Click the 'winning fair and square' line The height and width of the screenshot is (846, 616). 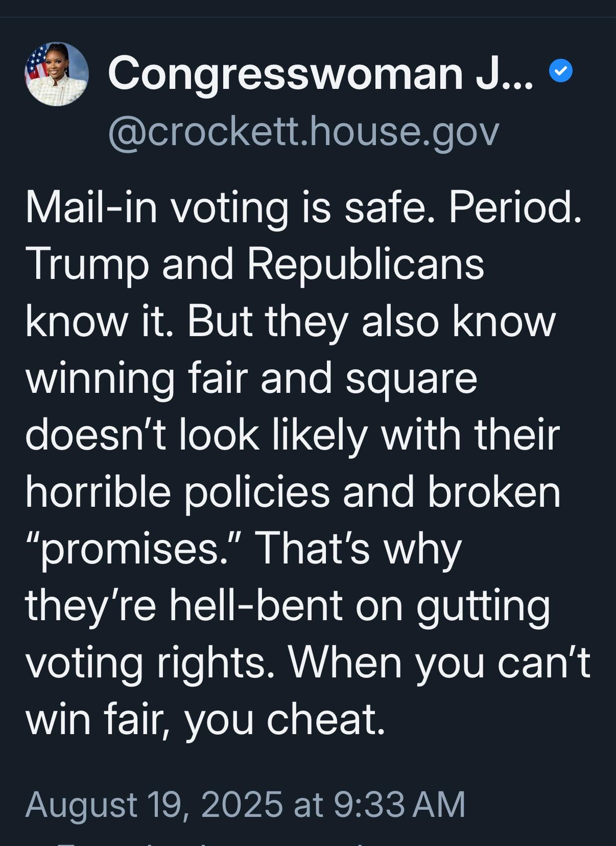pos(251,379)
